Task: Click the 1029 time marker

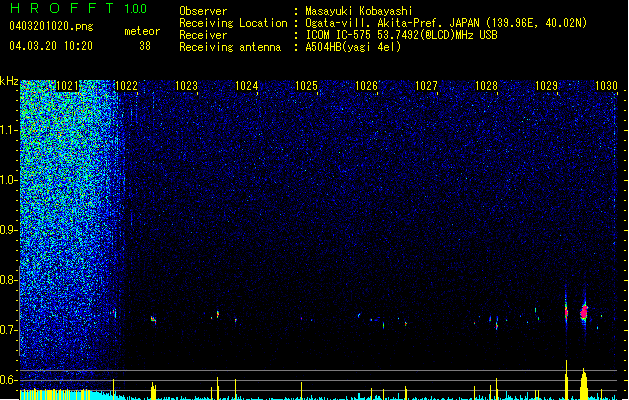Action: [x=547, y=86]
